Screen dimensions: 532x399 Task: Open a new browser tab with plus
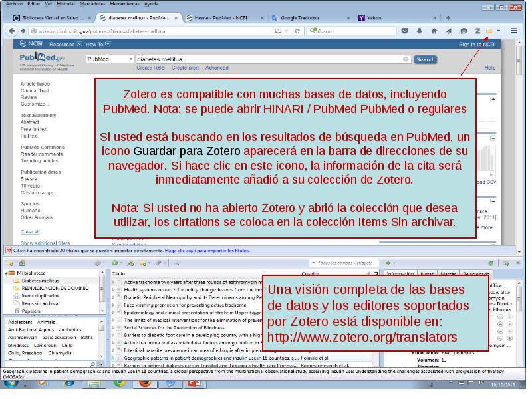pos(448,18)
